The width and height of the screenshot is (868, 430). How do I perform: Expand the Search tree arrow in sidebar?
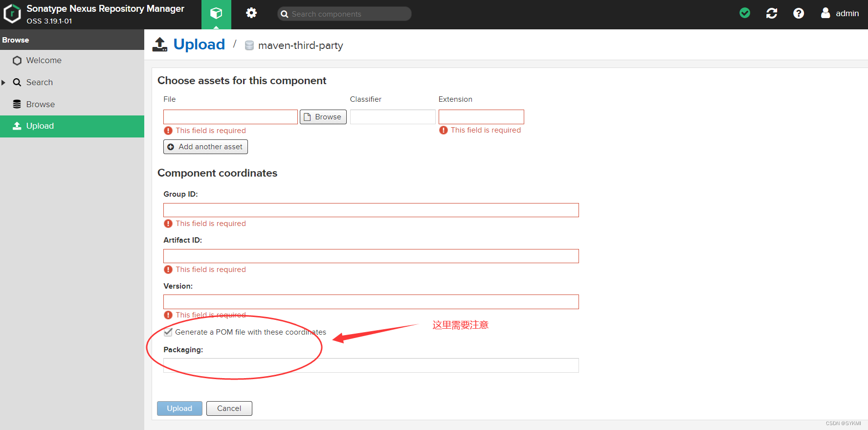[3, 83]
